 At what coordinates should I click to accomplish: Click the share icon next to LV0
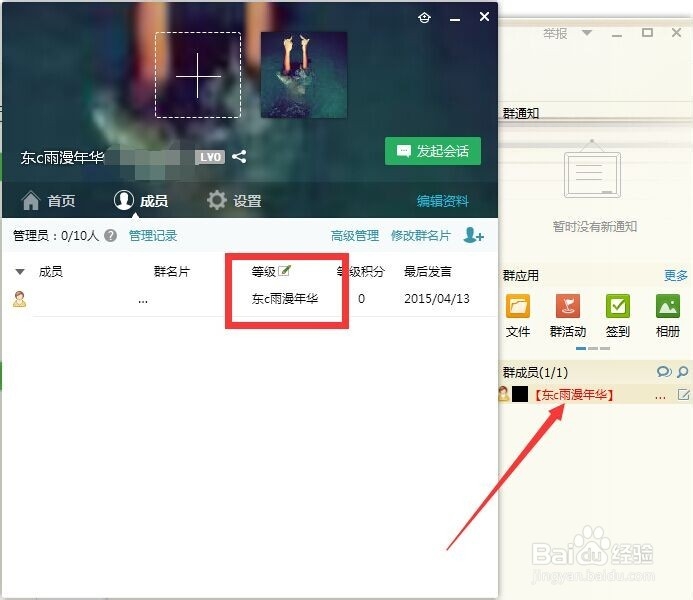[239, 157]
